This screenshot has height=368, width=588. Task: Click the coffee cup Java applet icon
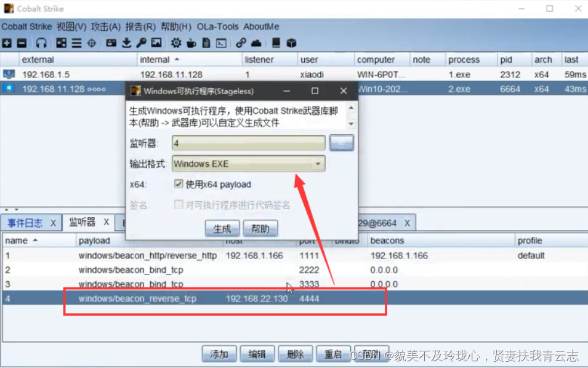pyautogui.click(x=191, y=43)
